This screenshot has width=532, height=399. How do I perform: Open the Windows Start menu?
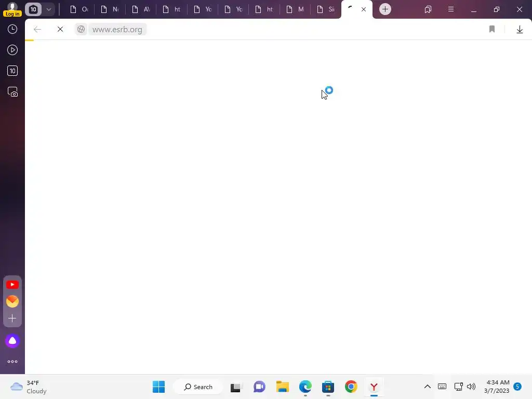coord(159,387)
